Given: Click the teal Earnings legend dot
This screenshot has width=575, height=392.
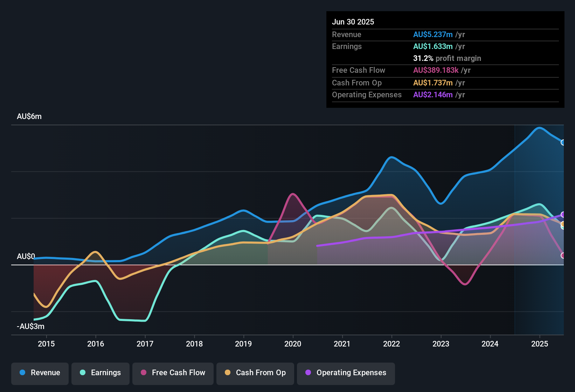Looking at the screenshot, I should [83, 373].
